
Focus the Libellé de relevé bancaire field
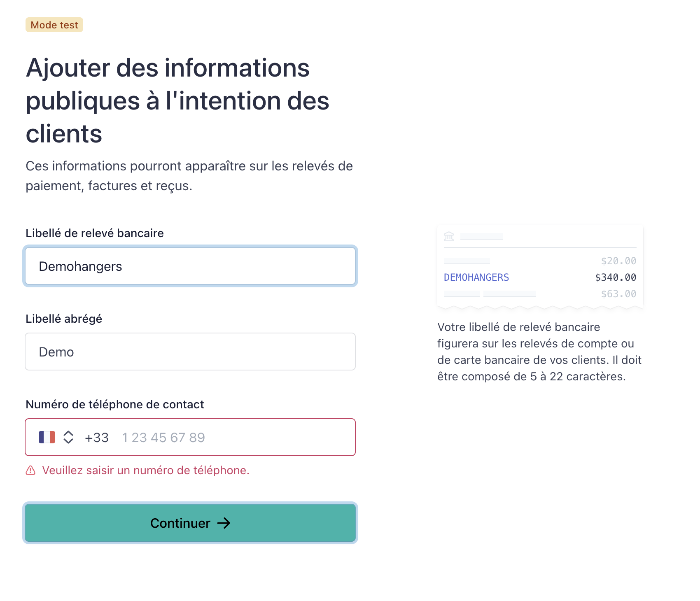(x=190, y=266)
